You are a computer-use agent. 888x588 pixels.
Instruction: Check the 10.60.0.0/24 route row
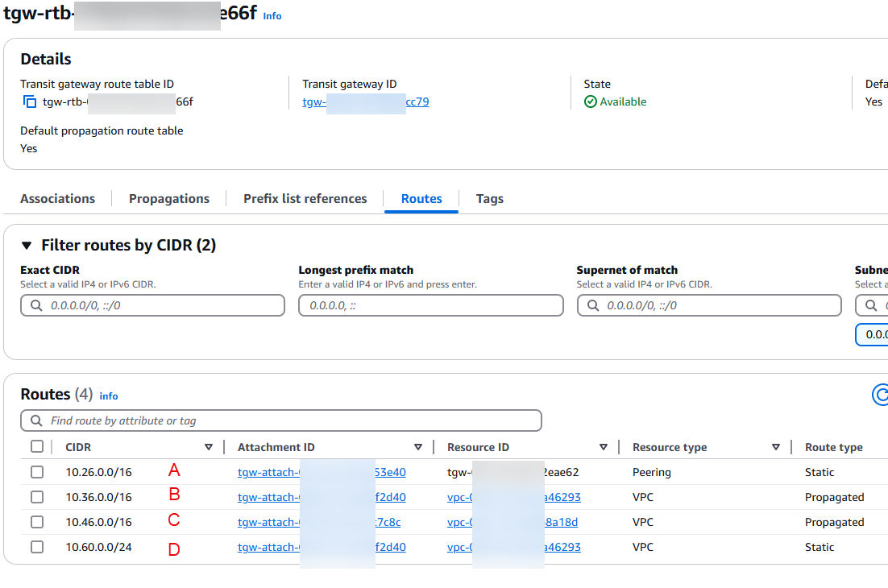[36, 546]
